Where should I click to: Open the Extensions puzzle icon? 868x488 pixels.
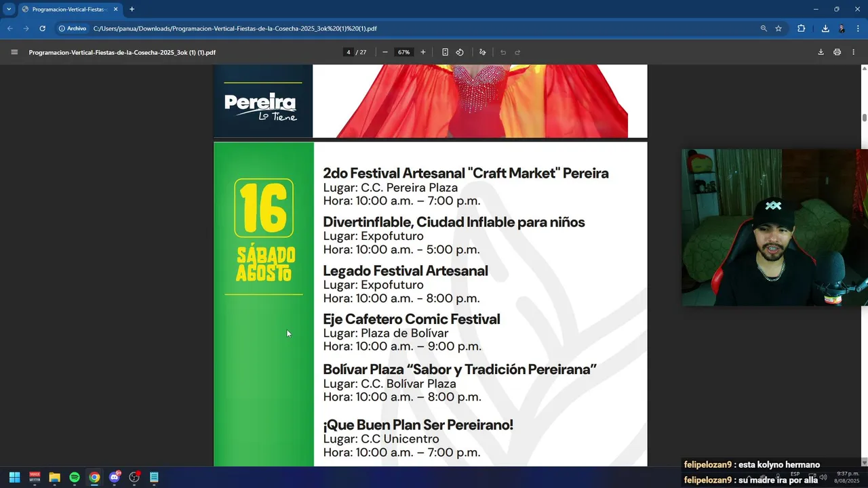(802, 28)
